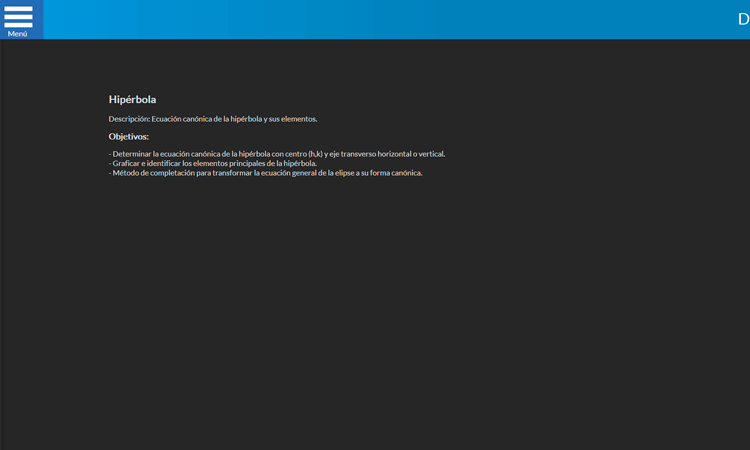The width and height of the screenshot is (750, 450).
Task: Click "sus elementos" in the description line
Action: pyautogui.click(x=293, y=119)
